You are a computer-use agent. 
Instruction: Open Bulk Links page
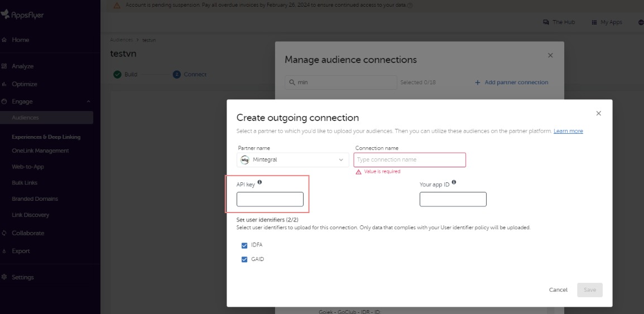tap(25, 182)
